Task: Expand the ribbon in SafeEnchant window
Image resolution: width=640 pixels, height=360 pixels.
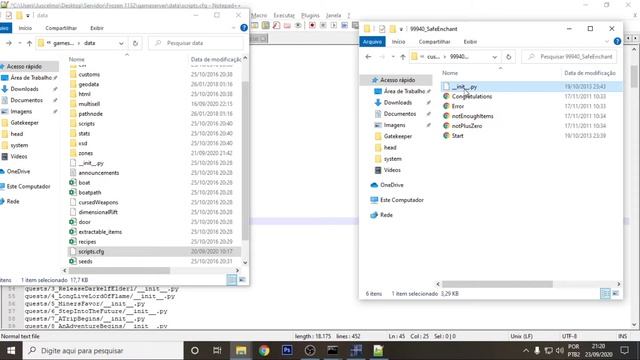Action: coord(607,41)
